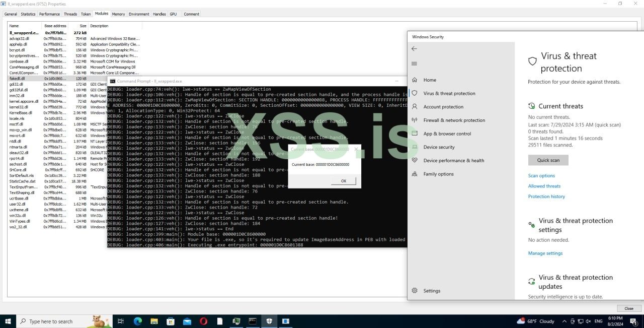Switch the ENG input language indicator
This screenshot has width=644, height=328.
tap(599, 321)
